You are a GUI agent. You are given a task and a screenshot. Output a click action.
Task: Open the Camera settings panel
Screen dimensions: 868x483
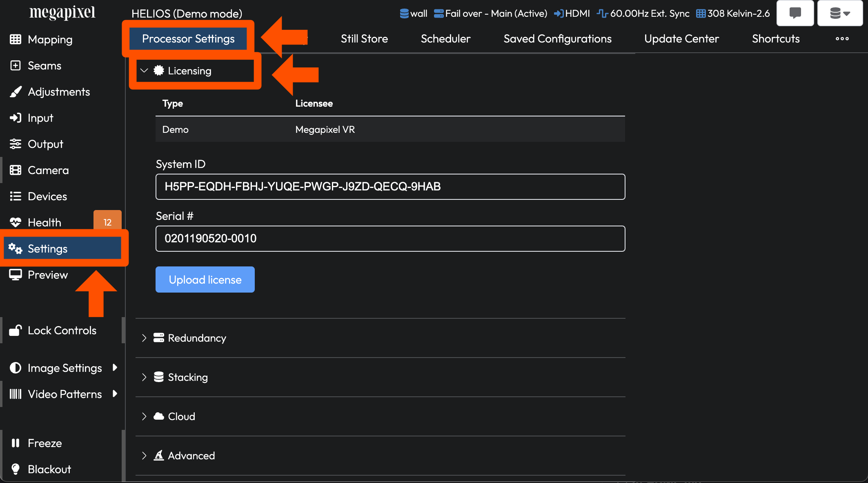tap(47, 170)
